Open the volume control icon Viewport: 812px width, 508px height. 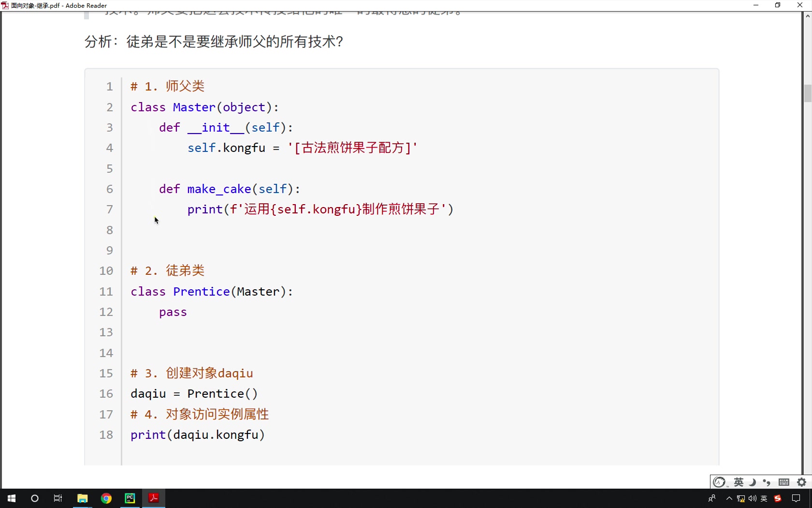pyautogui.click(x=753, y=499)
